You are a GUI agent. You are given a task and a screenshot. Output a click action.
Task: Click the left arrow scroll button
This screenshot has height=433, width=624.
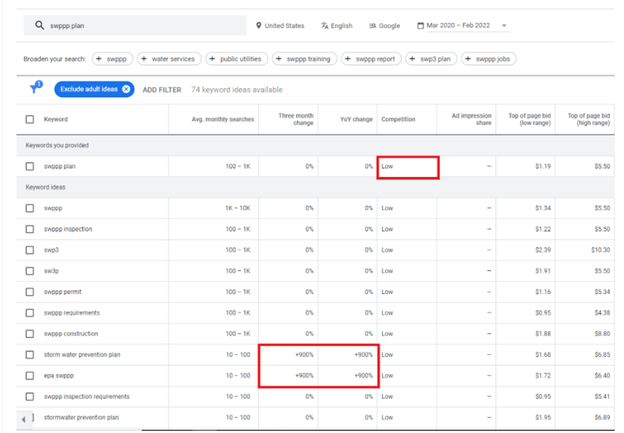click(23, 419)
